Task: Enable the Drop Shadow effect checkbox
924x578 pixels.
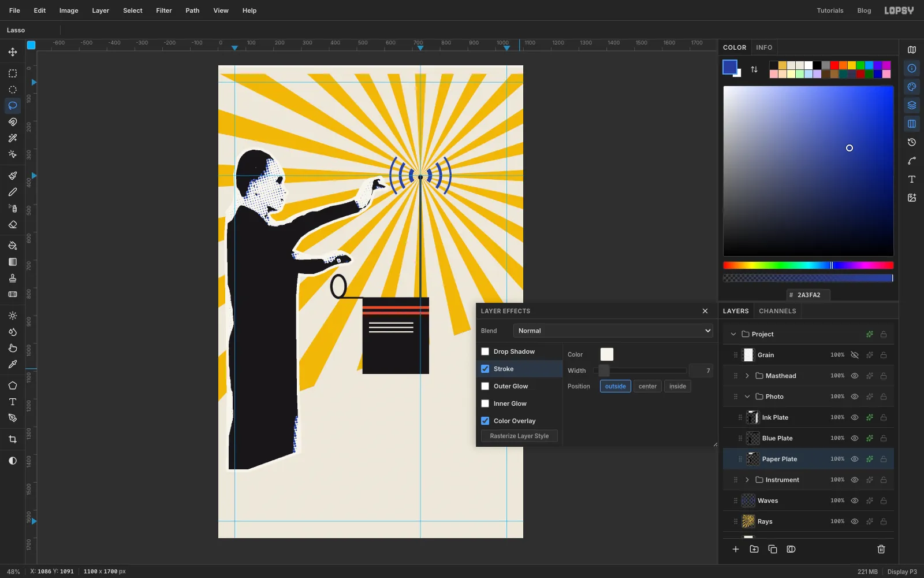Action: click(x=485, y=351)
